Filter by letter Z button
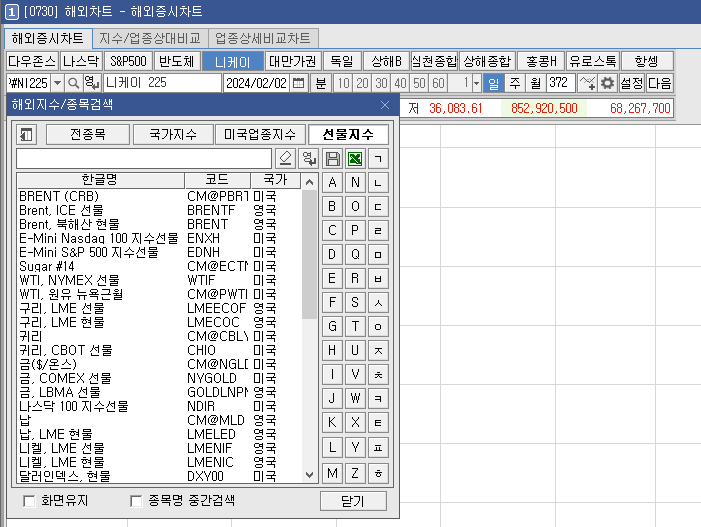The width and height of the screenshot is (701, 527). tap(355, 473)
